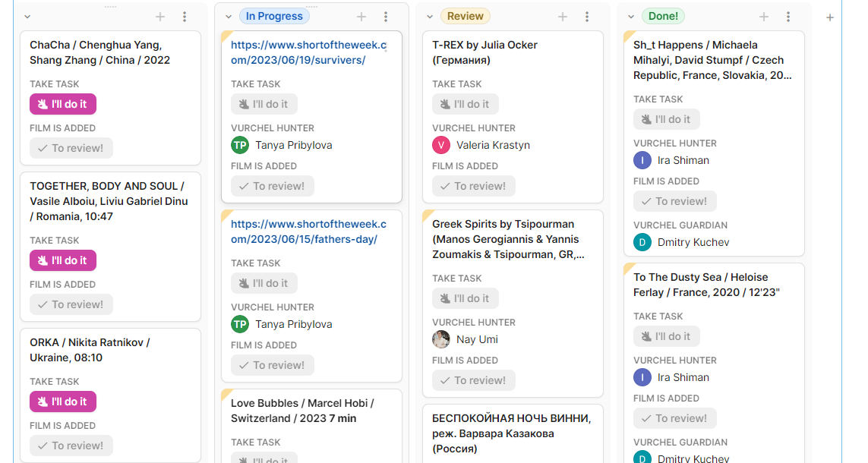Take the ORKA task with I'll do it
Image resolution: width=868 pixels, height=463 pixels.
click(x=63, y=402)
